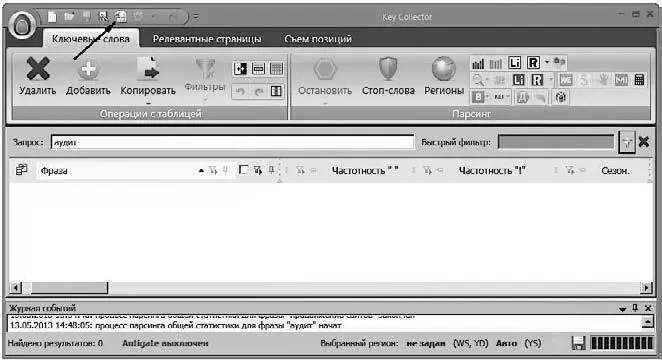Save project using quick access diskette icon
This screenshot has width=662, height=360.
(x=87, y=17)
